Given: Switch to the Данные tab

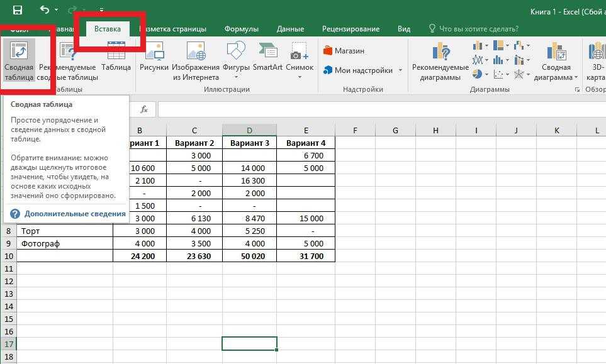Looking at the screenshot, I should click(x=290, y=29).
